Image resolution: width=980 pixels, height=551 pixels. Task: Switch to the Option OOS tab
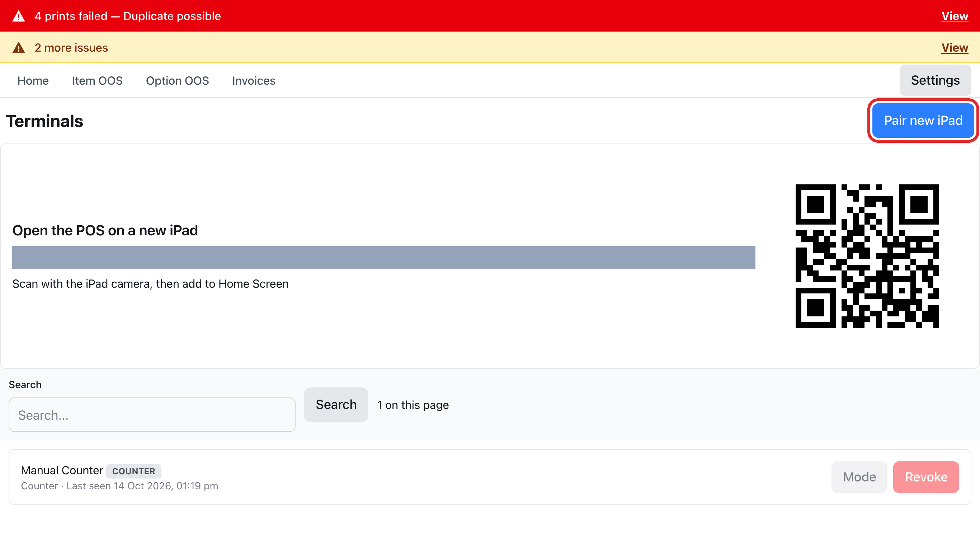[x=178, y=81]
